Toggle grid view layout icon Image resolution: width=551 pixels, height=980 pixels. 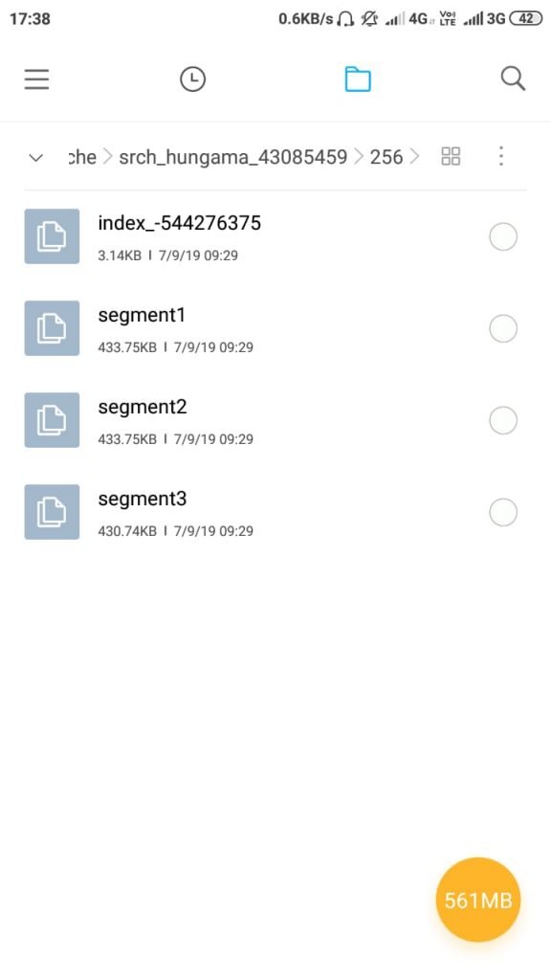(451, 156)
